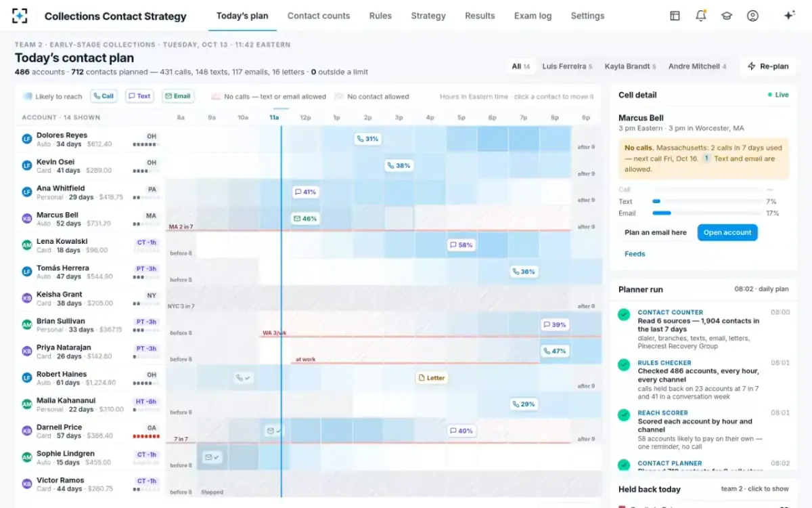Click the Text reach bar at 7%

pos(708,201)
